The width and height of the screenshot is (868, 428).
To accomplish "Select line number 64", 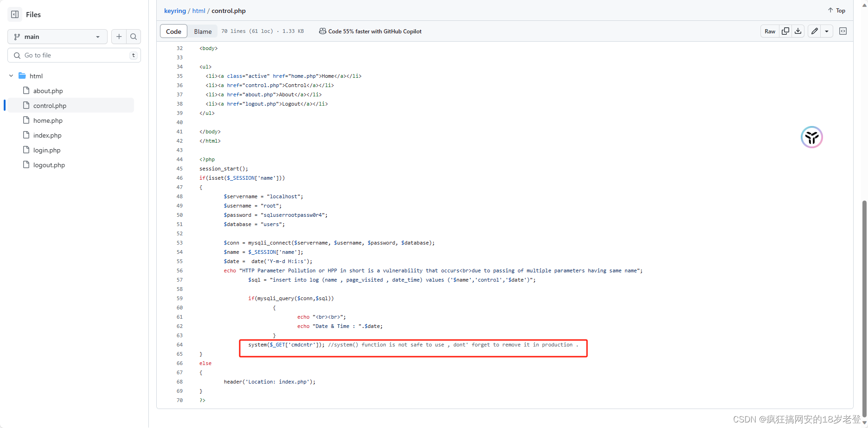I will point(179,345).
